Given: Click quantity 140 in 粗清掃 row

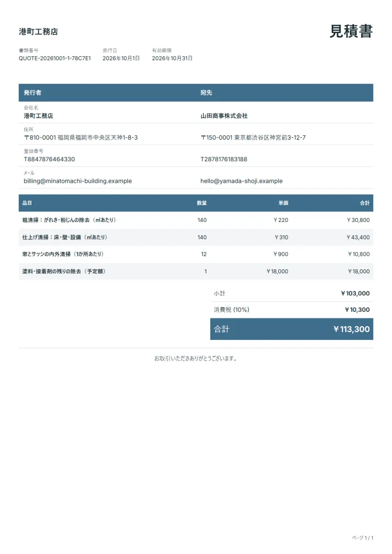Looking at the screenshot, I should [x=202, y=220].
